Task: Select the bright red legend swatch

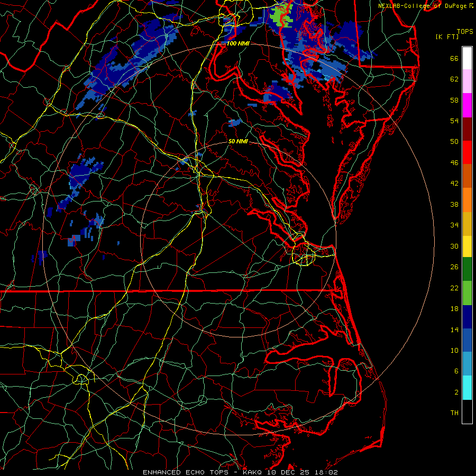Action: [x=467, y=152]
